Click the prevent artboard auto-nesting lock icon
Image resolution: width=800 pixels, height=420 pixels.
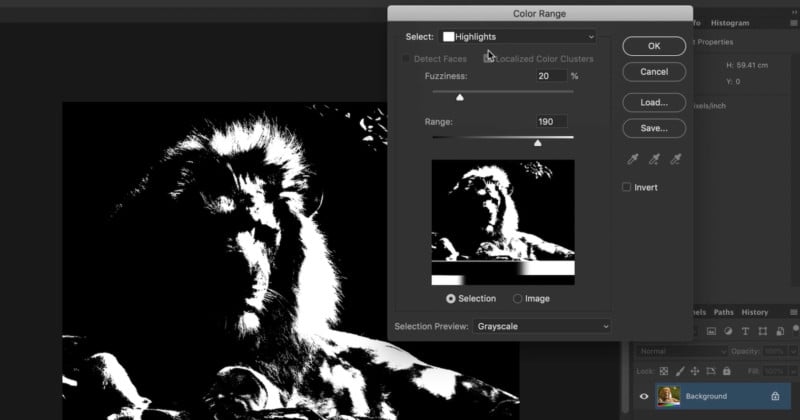tap(711, 371)
